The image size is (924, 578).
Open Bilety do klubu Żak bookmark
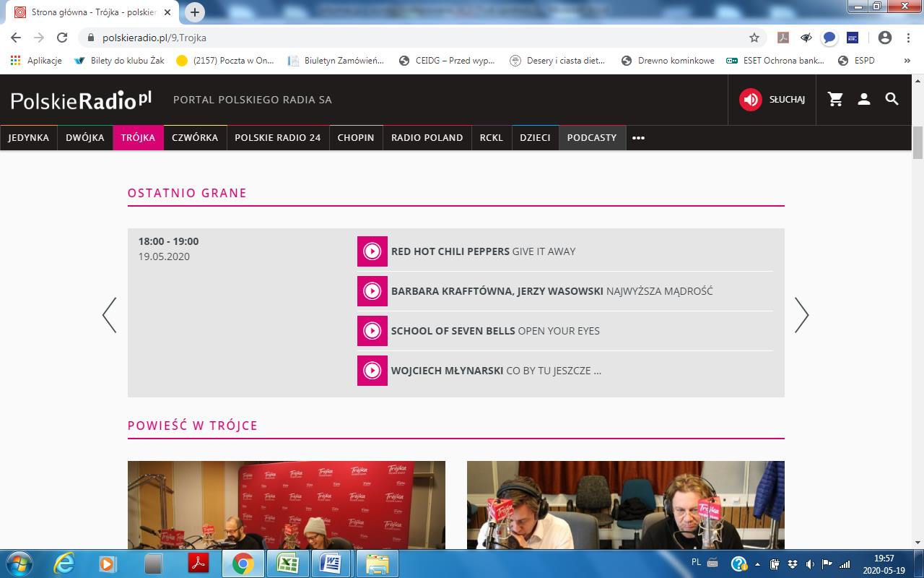[119, 61]
